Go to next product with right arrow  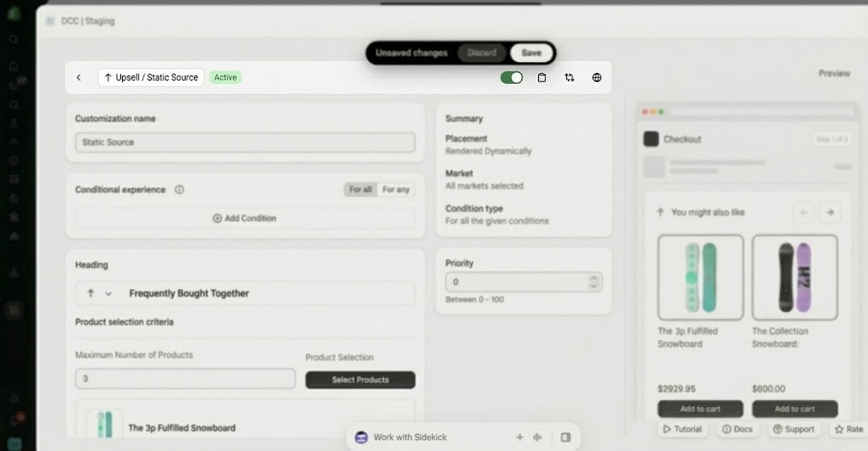[830, 212]
